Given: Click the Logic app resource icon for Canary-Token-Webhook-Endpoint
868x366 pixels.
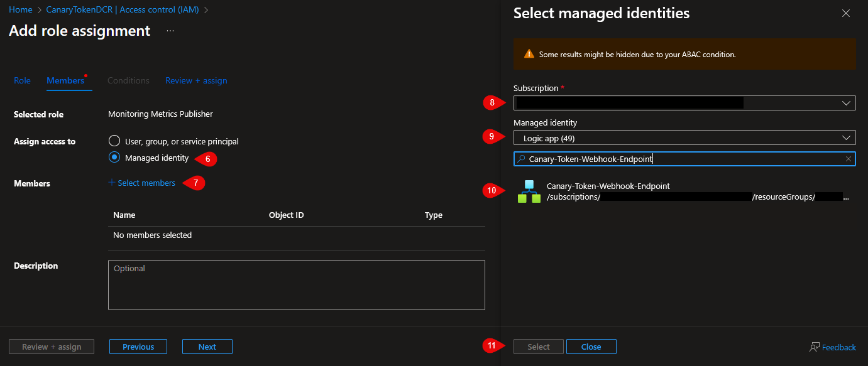Looking at the screenshot, I should coord(529,191).
